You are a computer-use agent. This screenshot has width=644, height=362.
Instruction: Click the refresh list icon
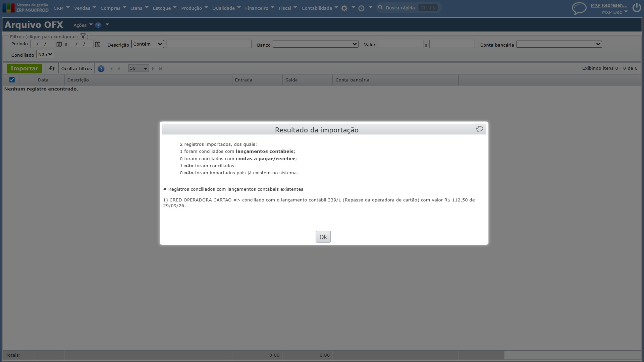coord(52,68)
